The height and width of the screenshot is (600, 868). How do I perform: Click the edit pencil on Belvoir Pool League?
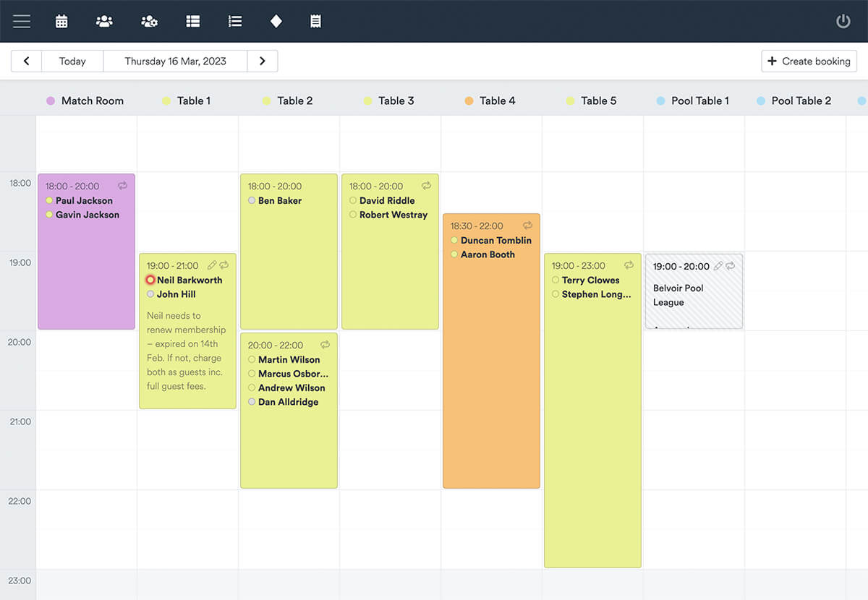pos(718,266)
